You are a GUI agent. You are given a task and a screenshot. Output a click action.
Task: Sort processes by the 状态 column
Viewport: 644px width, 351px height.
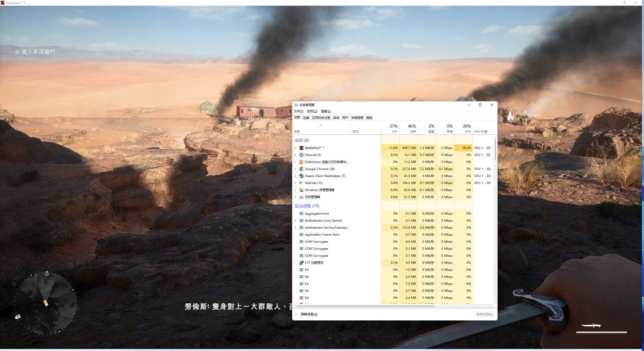point(366,129)
